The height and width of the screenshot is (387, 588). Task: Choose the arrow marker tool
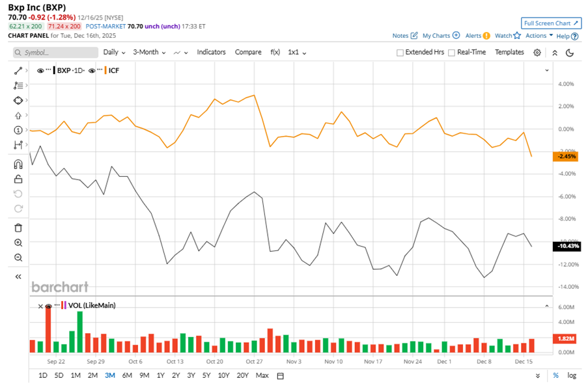click(18, 115)
